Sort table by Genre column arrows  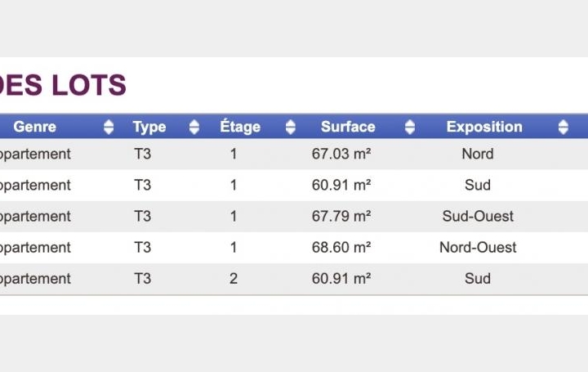click(109, 127)
